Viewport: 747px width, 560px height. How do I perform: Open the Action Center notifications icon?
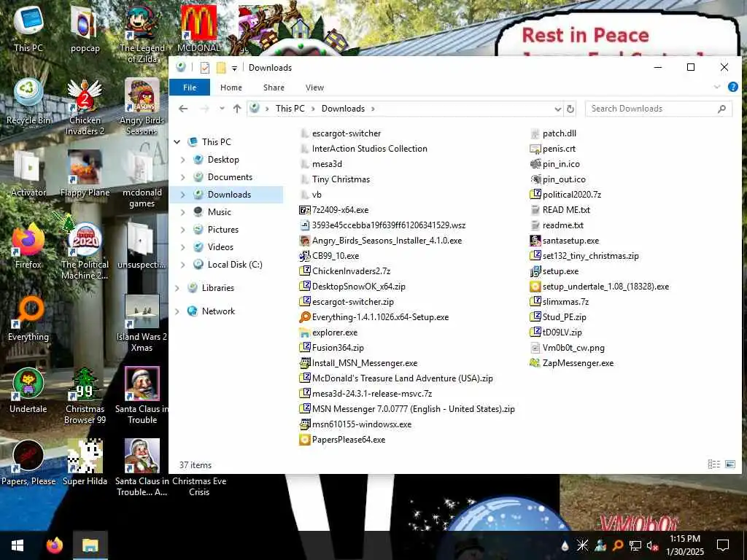723,545
